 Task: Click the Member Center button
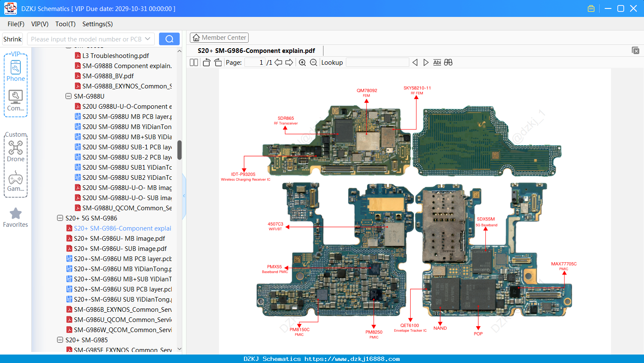click(x=219, y=38)
